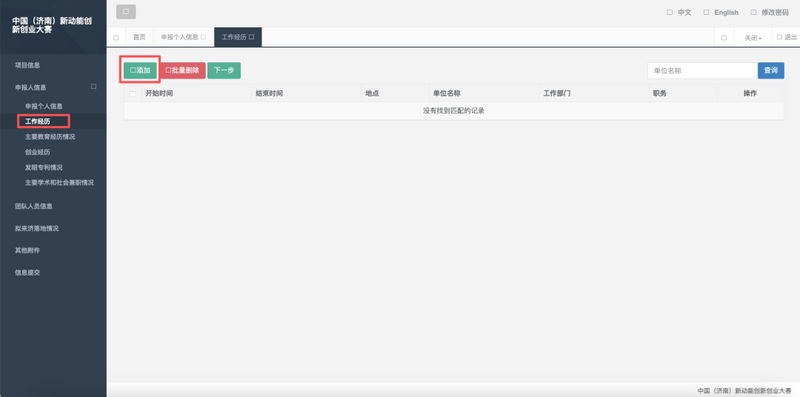Focus the 单位名称 search field
800x397 pixels.
click(703, 70)
